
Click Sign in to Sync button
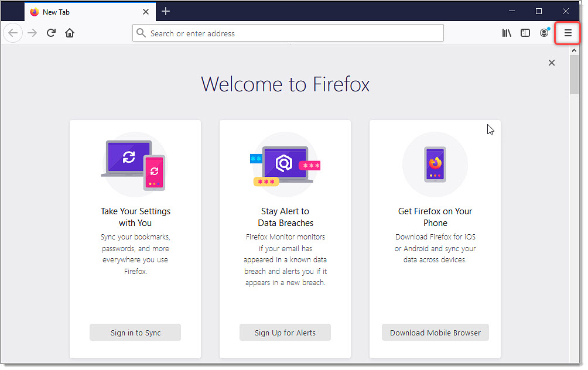135,333
